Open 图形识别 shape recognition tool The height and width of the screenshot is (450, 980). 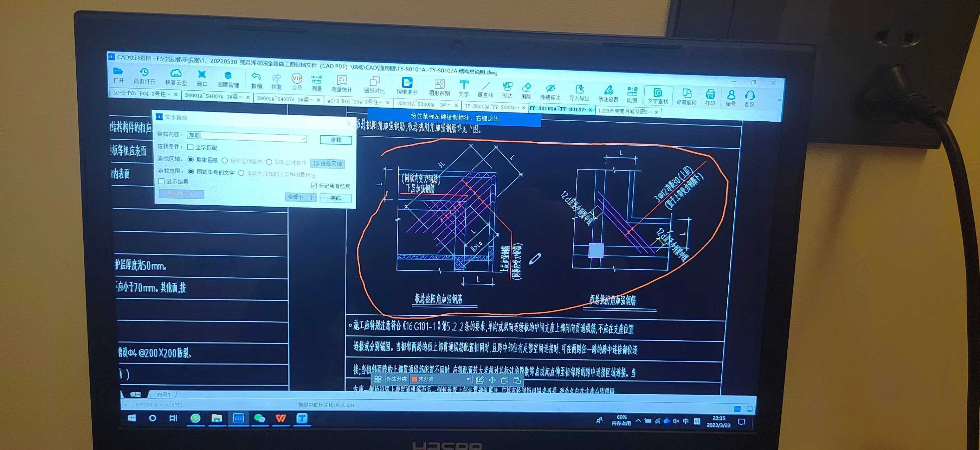pos(439,88)
